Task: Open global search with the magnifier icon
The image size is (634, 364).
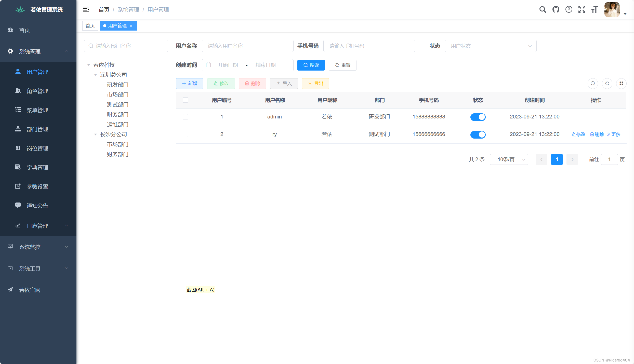Action: point(543,9)
